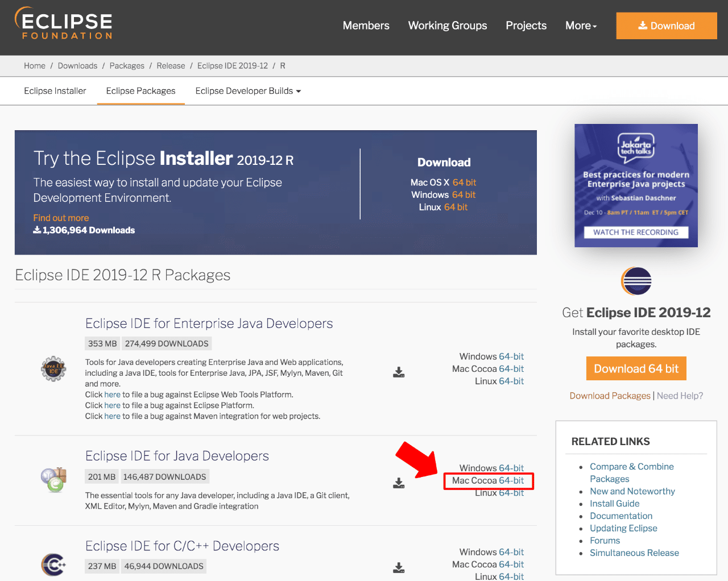The width and height of the screenshot is (728, 581).
Task: Open the Install Guide related link
Action: click(614, 504)
